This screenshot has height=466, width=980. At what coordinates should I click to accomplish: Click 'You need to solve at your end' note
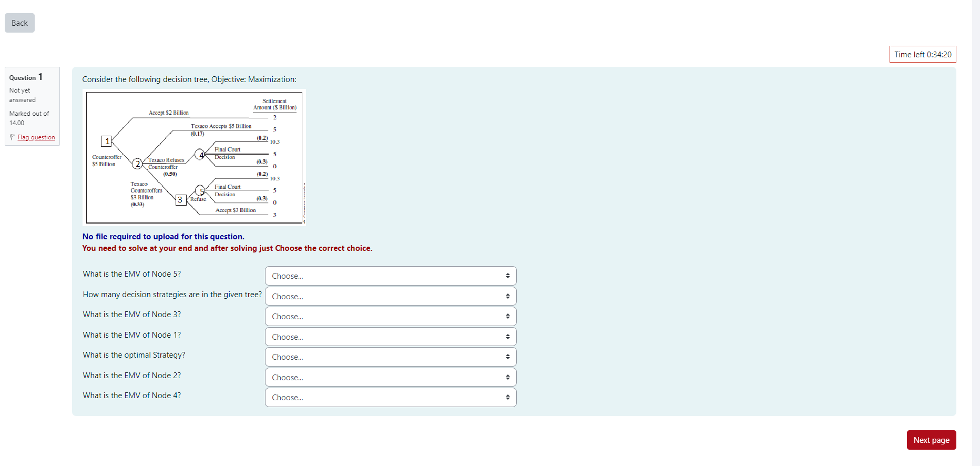point(227,248)
